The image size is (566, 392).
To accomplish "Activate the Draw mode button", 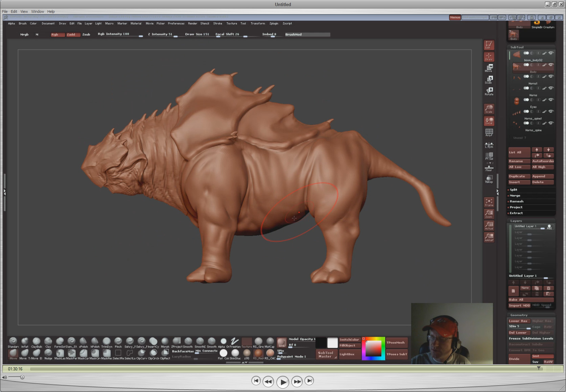I will coord(489,56).
